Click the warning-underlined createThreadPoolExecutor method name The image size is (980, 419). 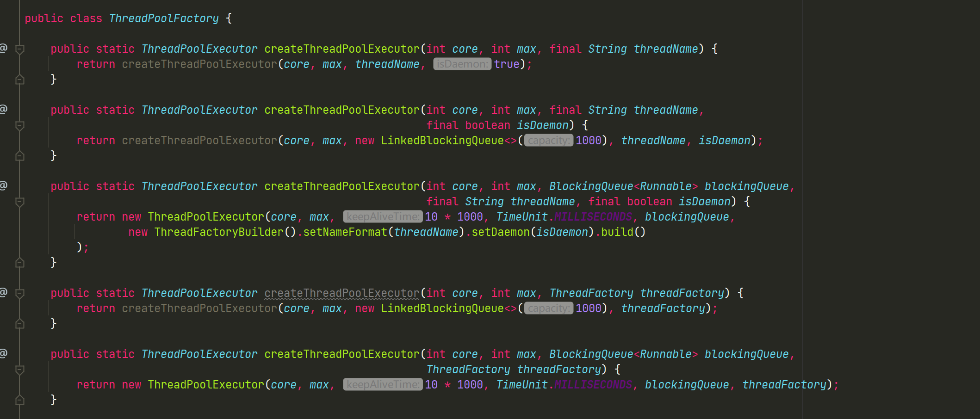342,293
